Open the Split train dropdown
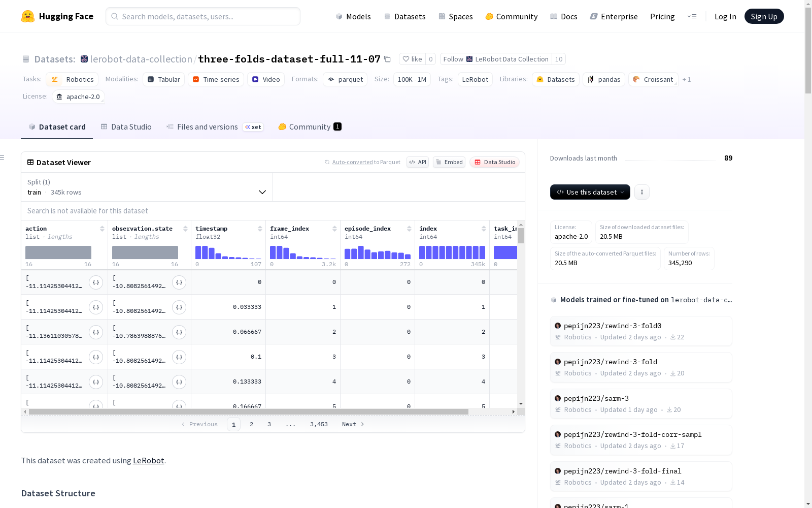 (147, 187)
